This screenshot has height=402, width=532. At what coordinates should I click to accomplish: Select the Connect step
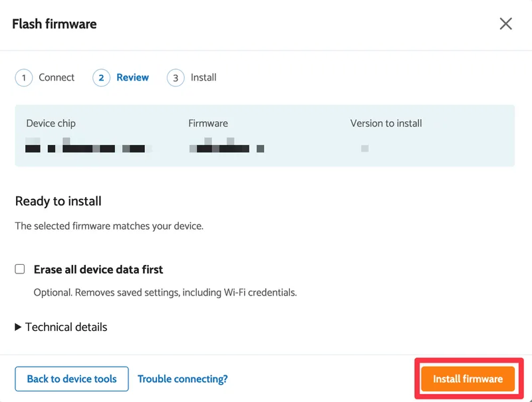(45, 78)
